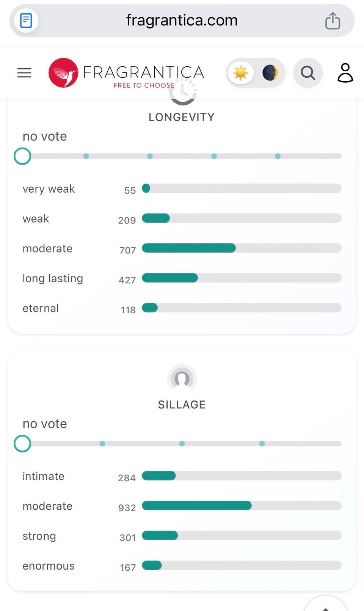Viewport: 364px width, 611px height.
Task: Click the eternal longevity vote bar
Action: pos(242,308)
